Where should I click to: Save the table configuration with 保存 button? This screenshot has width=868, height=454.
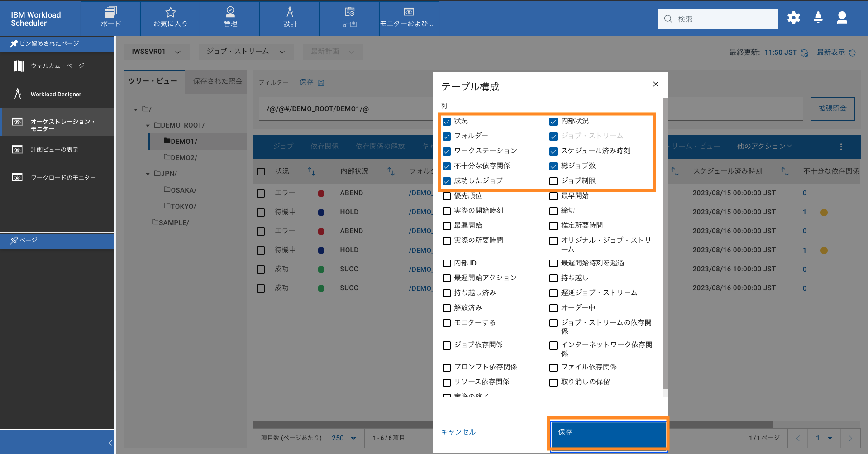pos(608,432)
